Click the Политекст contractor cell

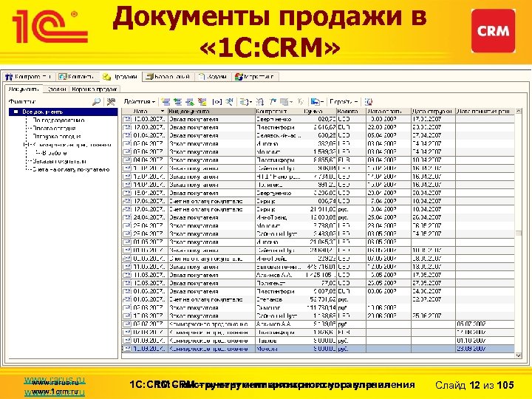tap(279, 283)
